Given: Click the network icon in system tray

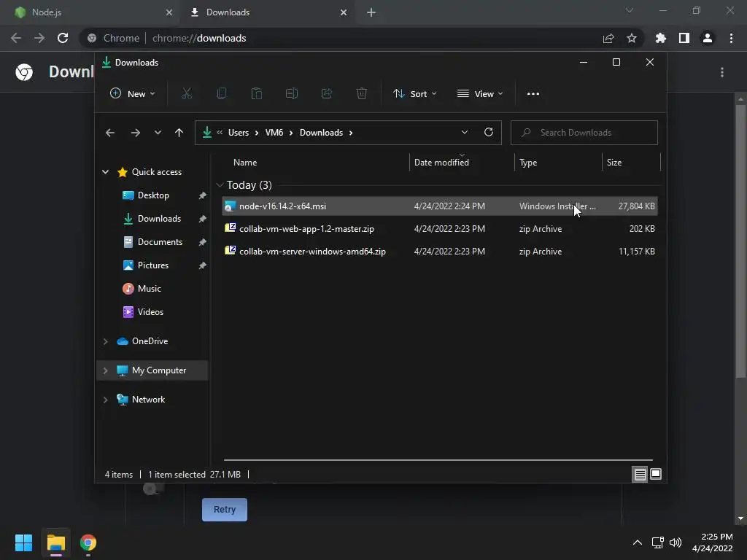Looking at the screenshot, I should click(x=657, y=542).
